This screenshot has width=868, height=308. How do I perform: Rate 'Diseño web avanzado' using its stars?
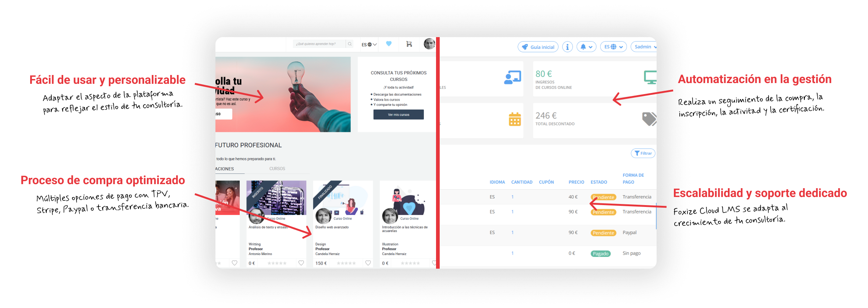coord(346,263)
